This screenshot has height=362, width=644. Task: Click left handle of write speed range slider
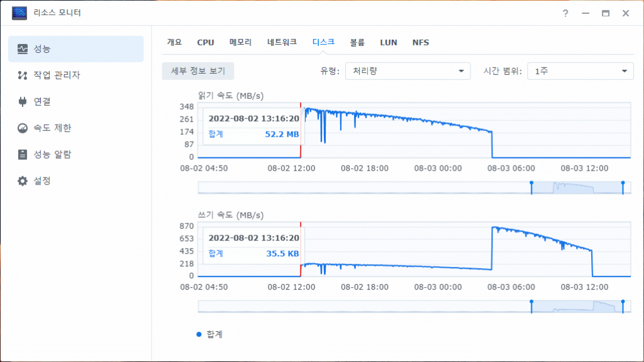coord(531,307)
